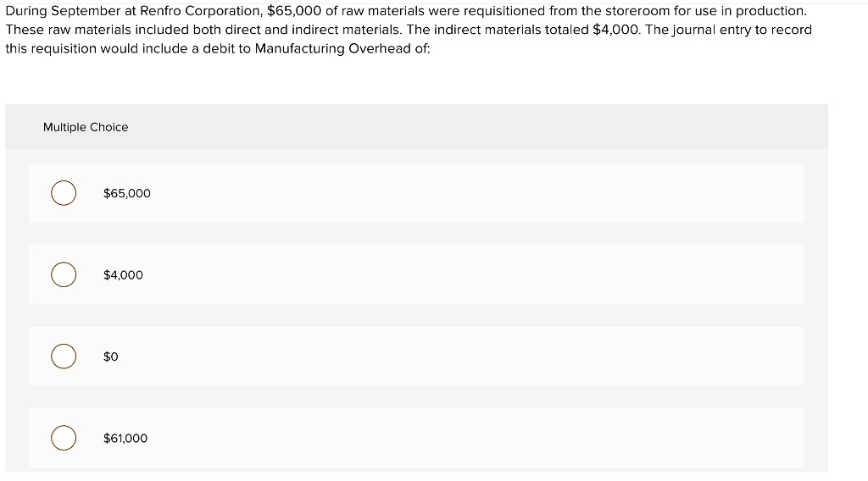This screenshot has width=868, height=481.
Task: Click $4,000 amount within question paragraph
Action: (615, 30)
